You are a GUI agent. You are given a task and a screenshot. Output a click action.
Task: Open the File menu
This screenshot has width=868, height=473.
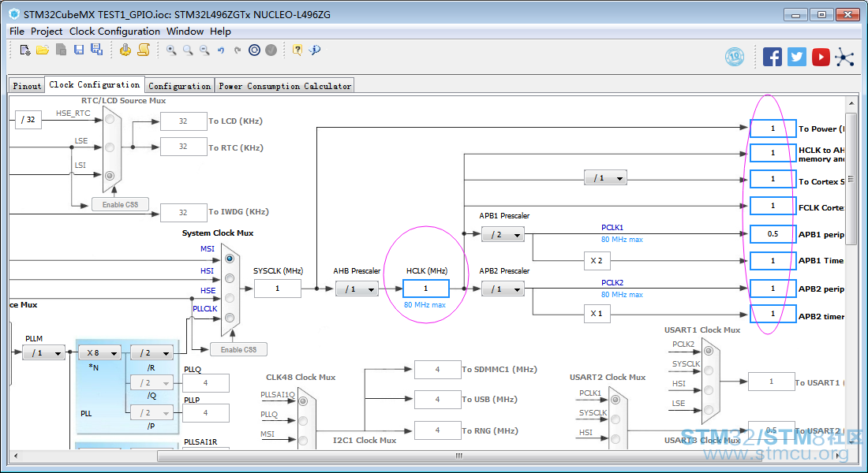coord(17,32)
